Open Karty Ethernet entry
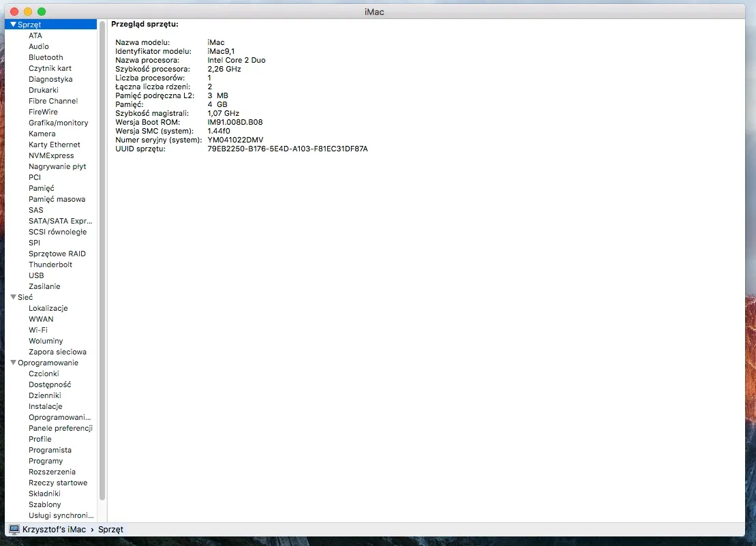 [55, 145]
